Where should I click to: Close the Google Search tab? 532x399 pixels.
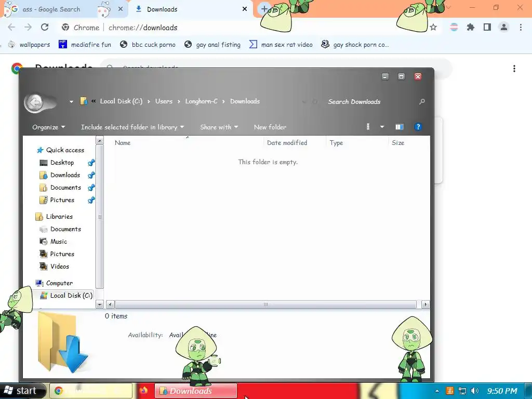click(x=120, y=9)
